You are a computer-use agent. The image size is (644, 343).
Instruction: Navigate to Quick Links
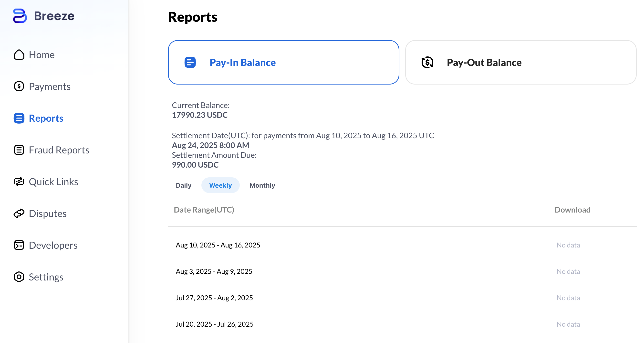tap(53, 182)
